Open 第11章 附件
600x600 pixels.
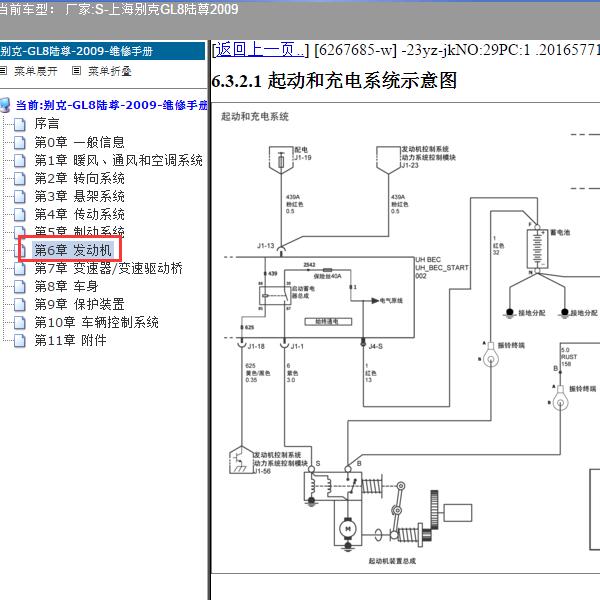pos(70,340)
